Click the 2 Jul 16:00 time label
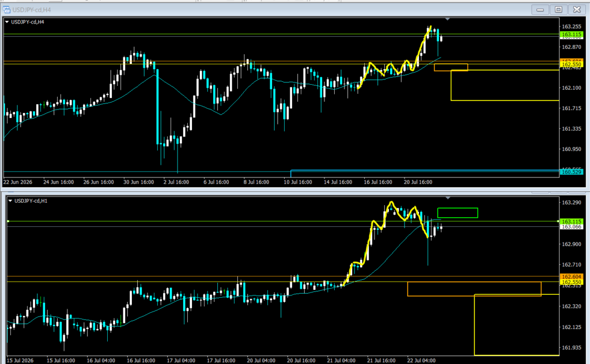The width and height of the screenshot is (590, 364). [x=176, y=182]
